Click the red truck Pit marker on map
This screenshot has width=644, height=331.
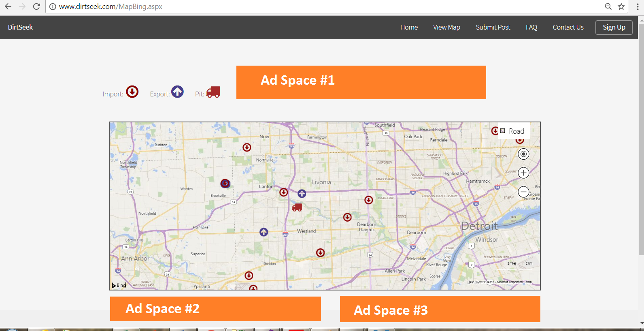click(297, 207)
